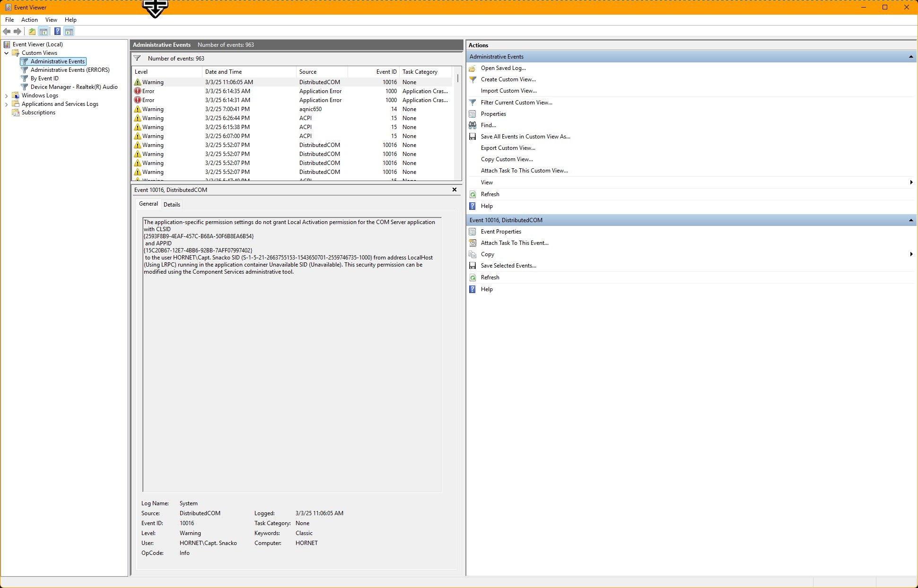Click the Forward arrow toolbar icon

point(17,32)
